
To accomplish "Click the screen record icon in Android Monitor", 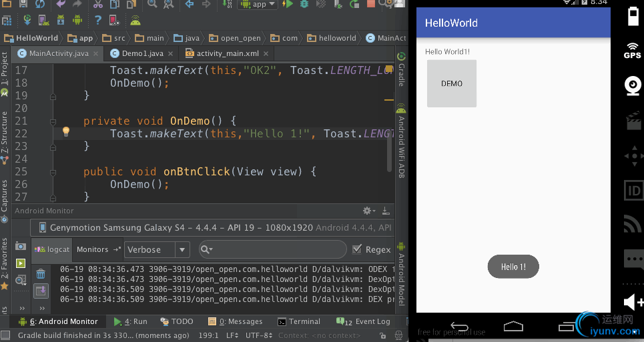I will (x=21, y=263).
